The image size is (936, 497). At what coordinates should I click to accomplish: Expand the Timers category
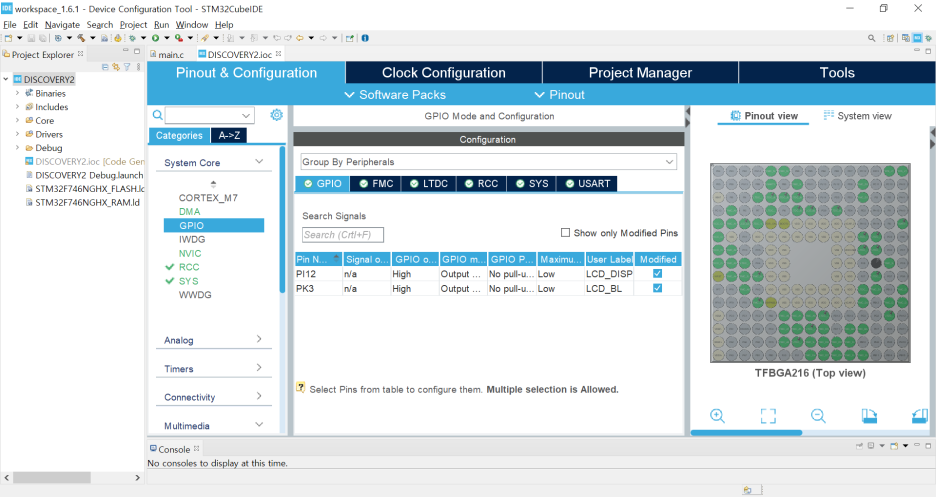tap(259, 368)
